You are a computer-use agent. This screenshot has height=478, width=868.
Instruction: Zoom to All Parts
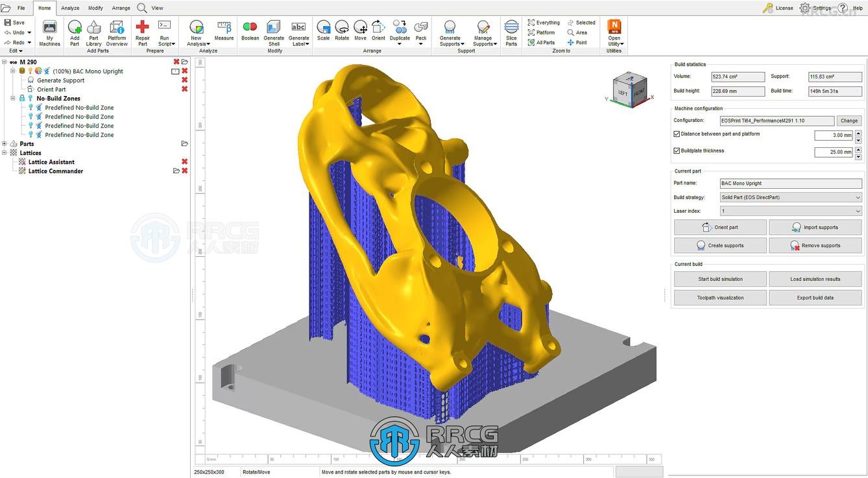coord(541,42)
